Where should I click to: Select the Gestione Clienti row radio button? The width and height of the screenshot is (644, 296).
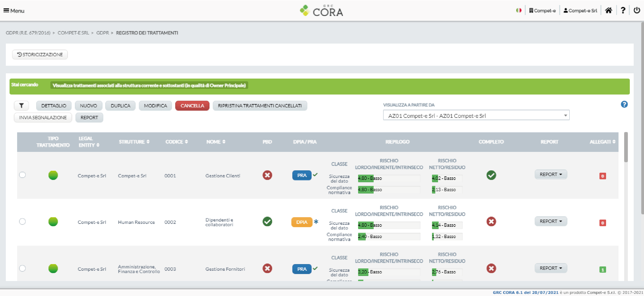click(23, 175)
